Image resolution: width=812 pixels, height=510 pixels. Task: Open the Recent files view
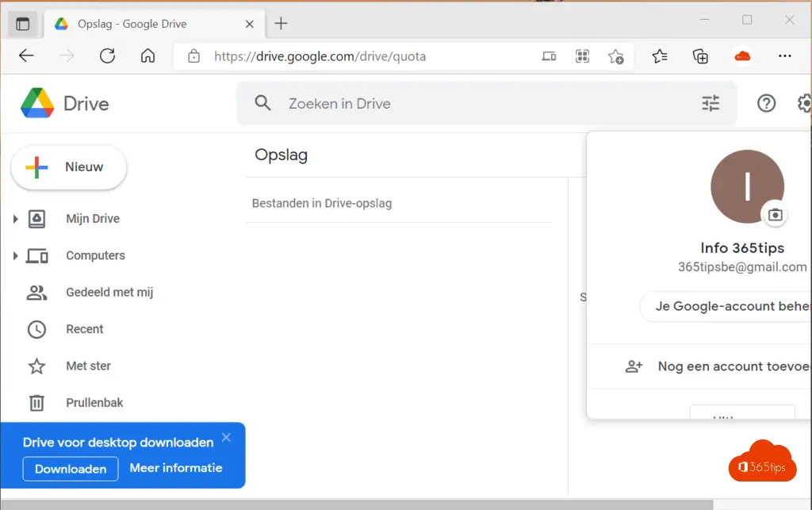pos(85,329)
